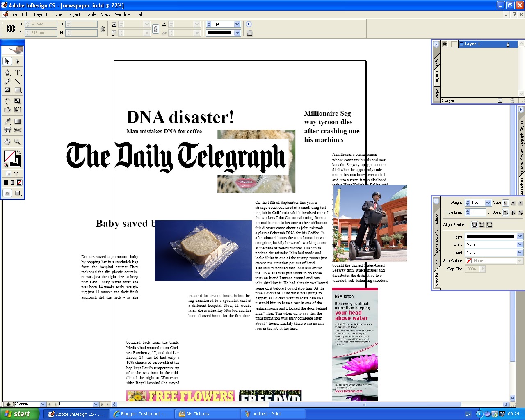Choose second Align Stroke option
This screenshot has height=420, width=525.
point(482,225)
